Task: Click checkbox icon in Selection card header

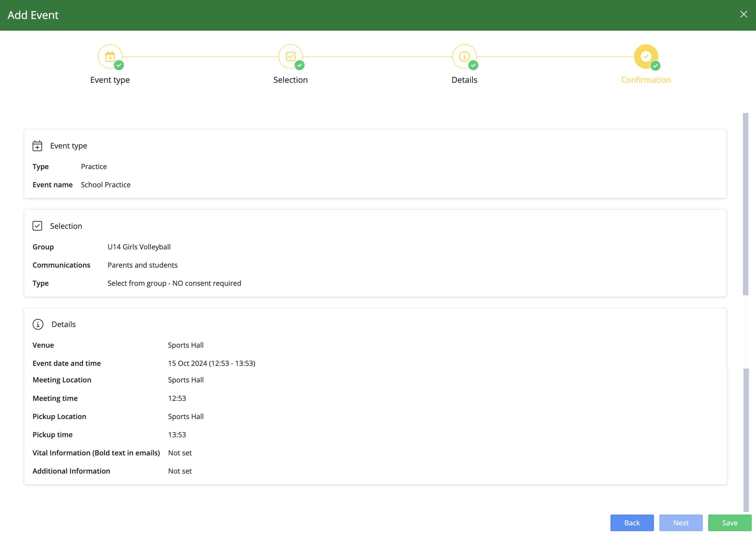Action: (37, 226)
